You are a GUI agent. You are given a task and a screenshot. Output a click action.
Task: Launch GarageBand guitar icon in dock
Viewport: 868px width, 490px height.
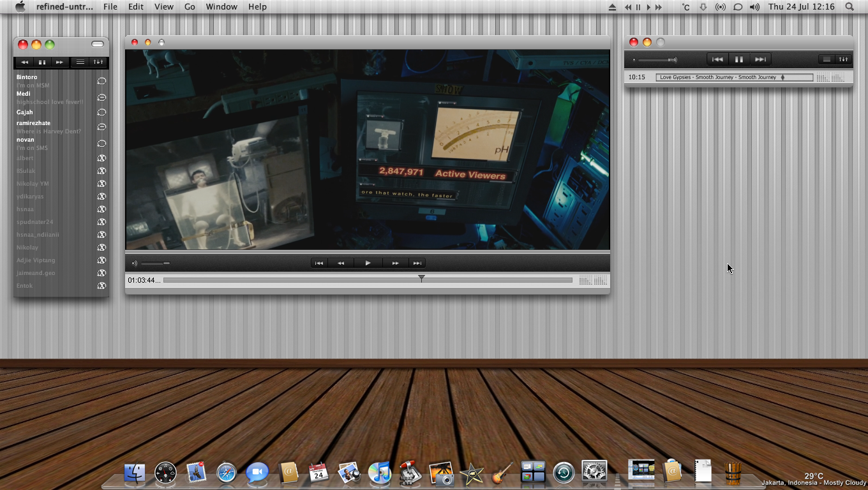tap(502, 473)
